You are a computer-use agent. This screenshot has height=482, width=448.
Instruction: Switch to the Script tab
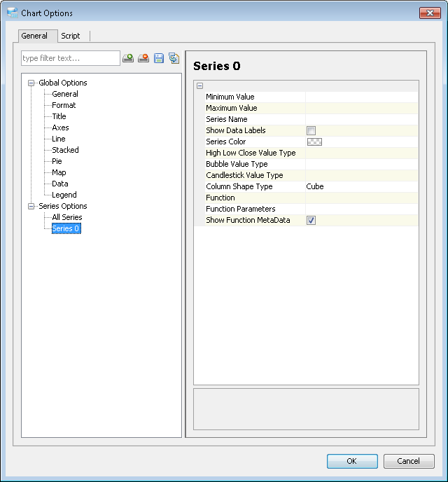71,36
